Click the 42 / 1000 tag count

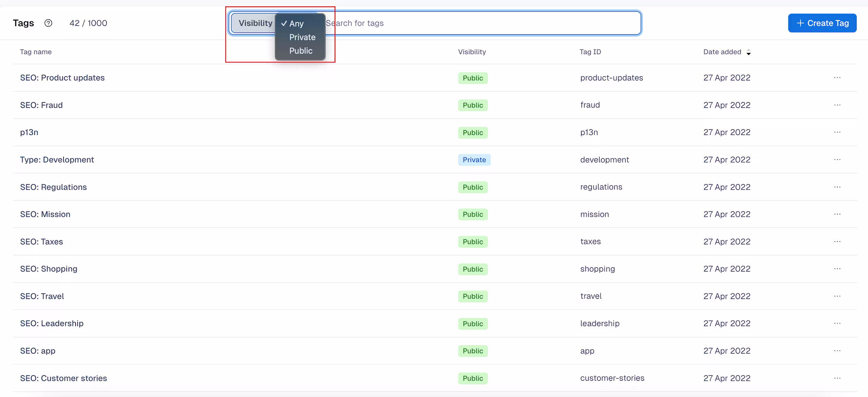pos(88,23)
